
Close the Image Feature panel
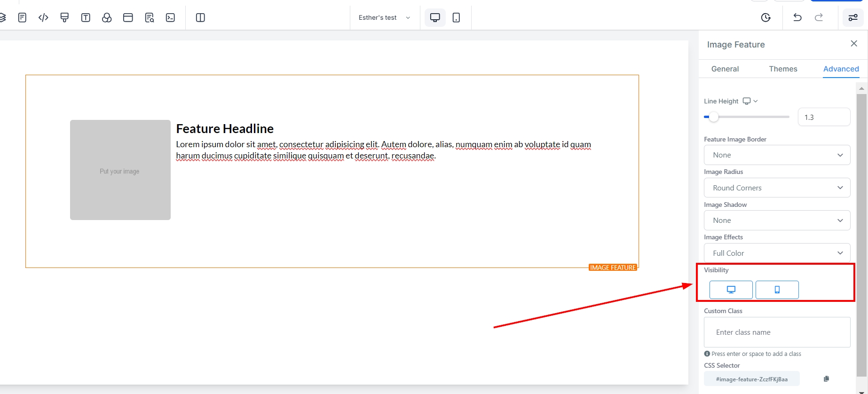854,44
